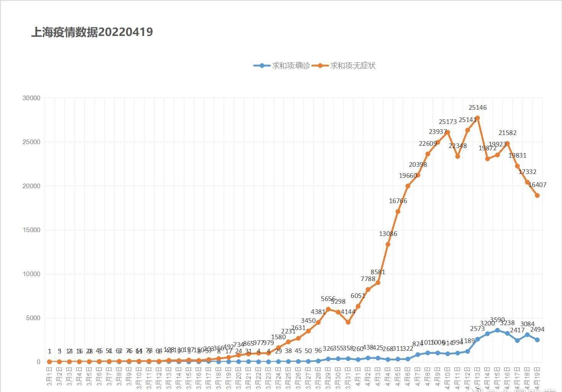
Task: Click the blue 确诊 legend marker
Action: point(262,66)
